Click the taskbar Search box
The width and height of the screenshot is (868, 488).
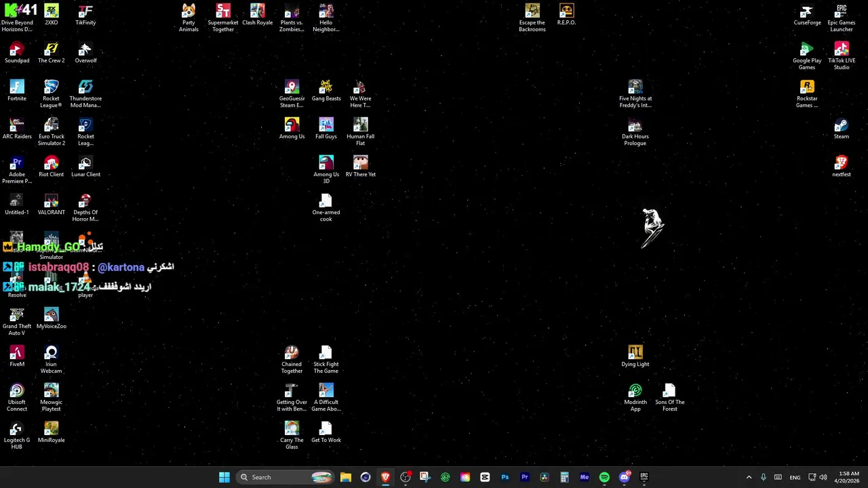coord(286,477)
